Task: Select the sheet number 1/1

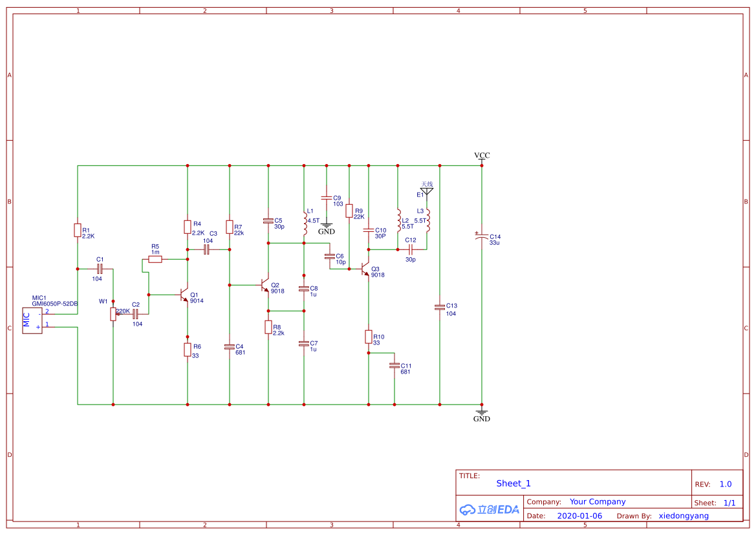Action: [x=729, y=503]
